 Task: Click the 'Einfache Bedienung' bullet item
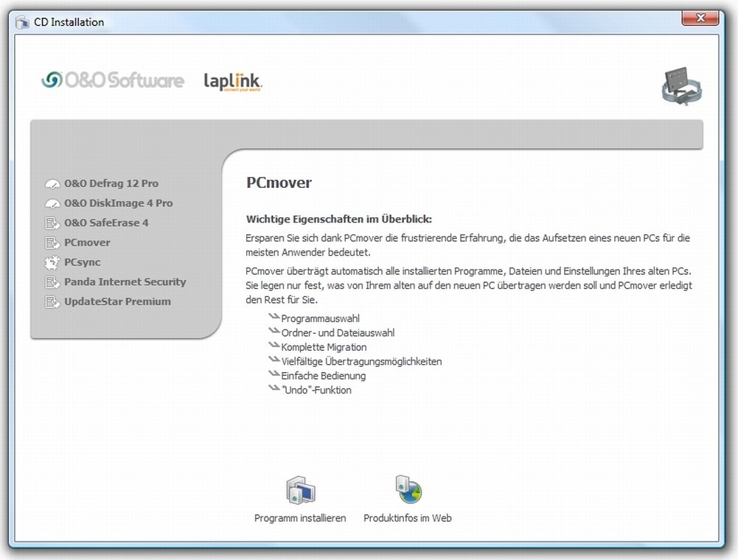[x=324, y=376]
